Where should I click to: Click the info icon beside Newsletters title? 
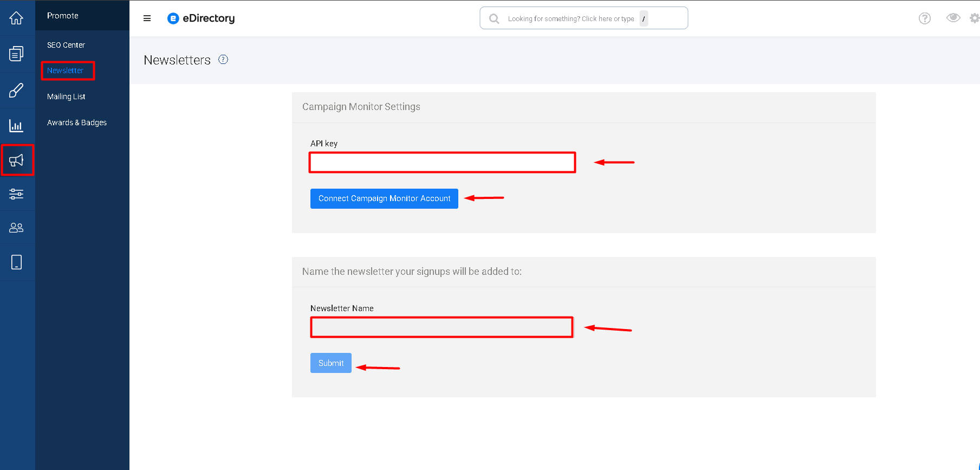(223, 60)
